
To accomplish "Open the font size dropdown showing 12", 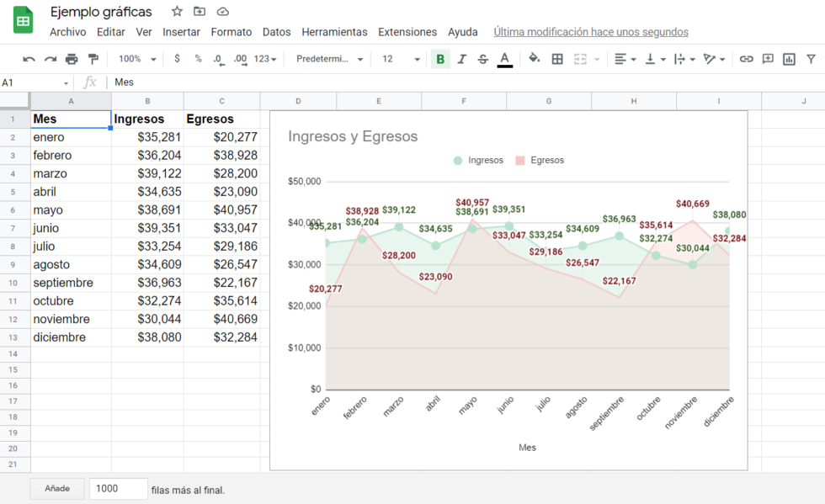I will coord(393,59).
